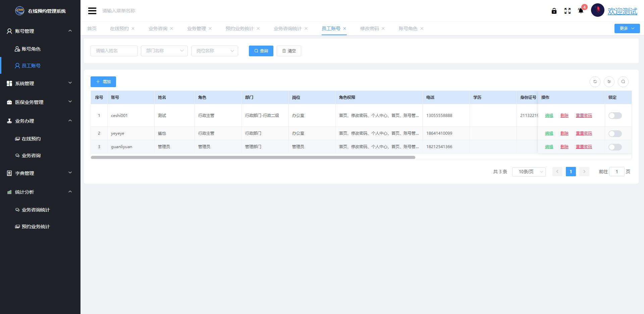Open 账号角色 in the sidebar

pyautogui.click(x=40, y=49)
